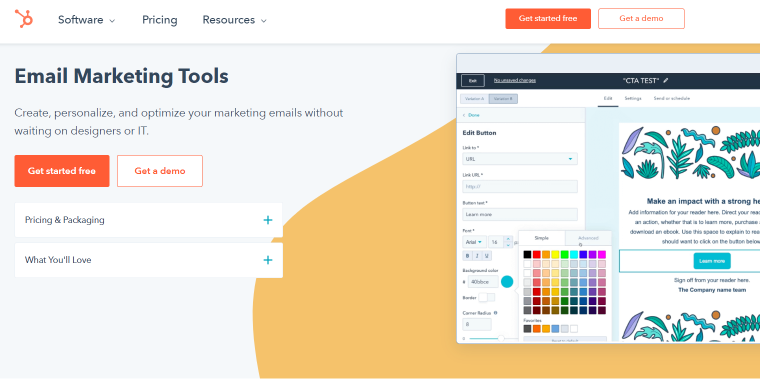Click teal Learn more button in email preview
The image size is (760, 379).
(712, 261)
